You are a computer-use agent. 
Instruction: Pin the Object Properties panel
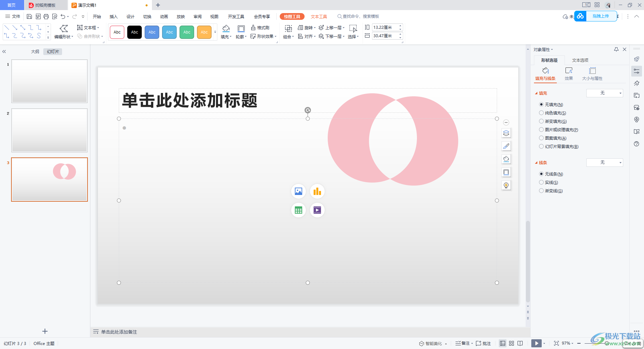(x=616, y=49)
